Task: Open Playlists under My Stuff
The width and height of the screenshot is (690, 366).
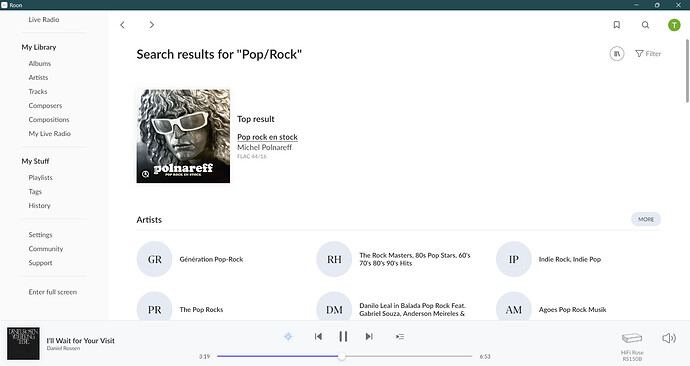Action: pyautogui.click(x=40, y=178)
